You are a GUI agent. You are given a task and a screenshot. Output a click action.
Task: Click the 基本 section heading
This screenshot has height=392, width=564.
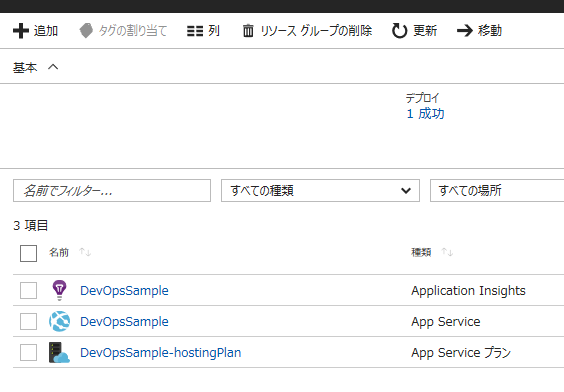(x=25, y=68)
